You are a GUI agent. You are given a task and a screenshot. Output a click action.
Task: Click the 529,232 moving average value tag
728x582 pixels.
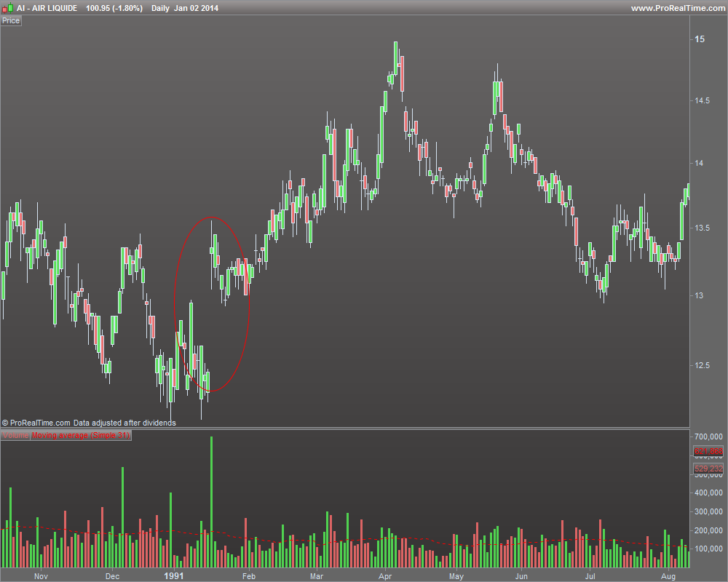708,469
